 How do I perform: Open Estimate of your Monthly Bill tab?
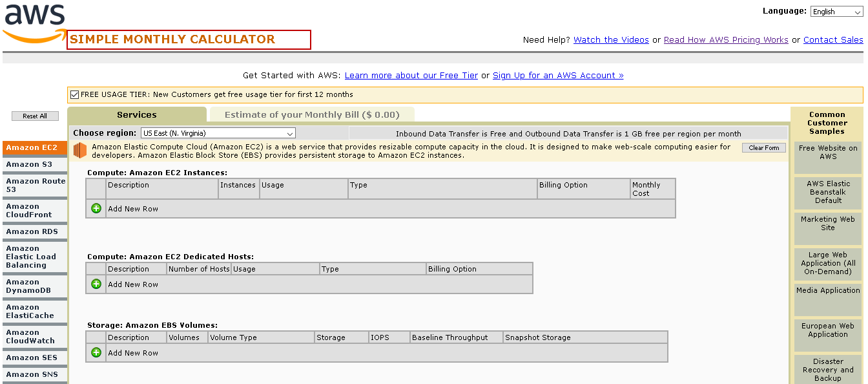pyautogui.click(x=312, y=114)
